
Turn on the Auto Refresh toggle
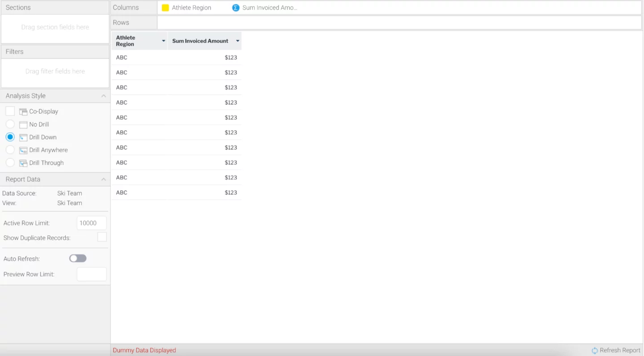tap(78, 258)
